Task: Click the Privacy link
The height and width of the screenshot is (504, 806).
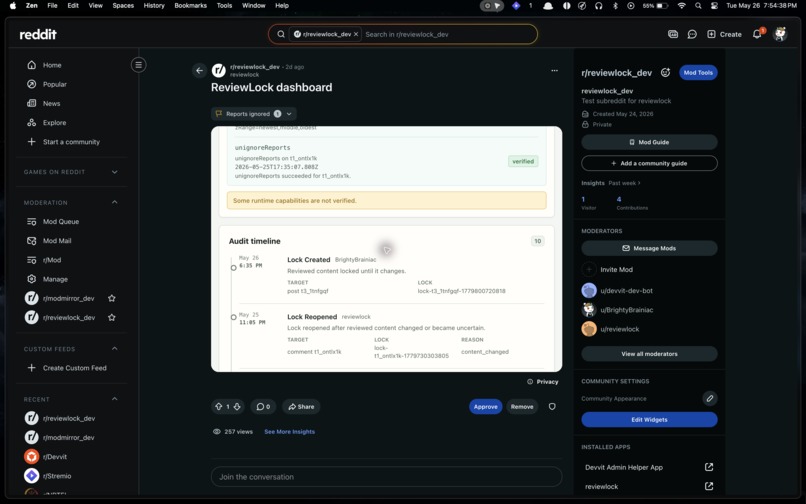Action: [543, 382]
